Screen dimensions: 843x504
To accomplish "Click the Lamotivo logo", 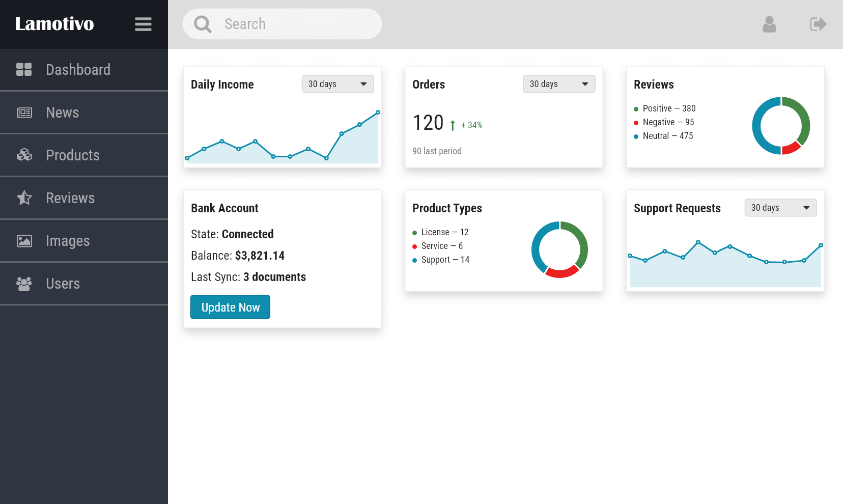I will pyautogui.click(x=54, y=24).
